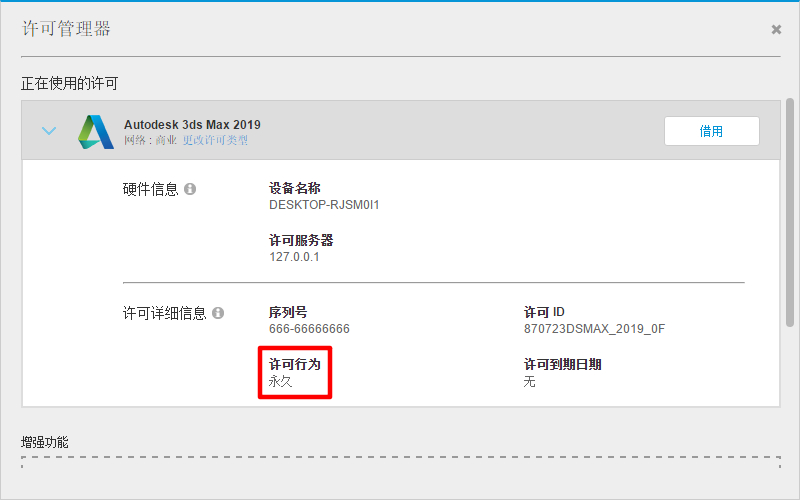Open the 更改许可类型 link
800x500 pixels.
[215, 141]
